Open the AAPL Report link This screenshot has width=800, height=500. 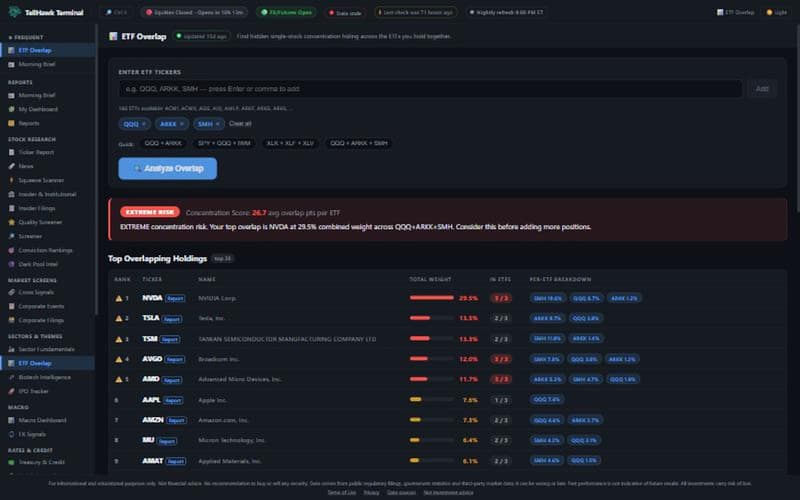(x=173, y=401)
